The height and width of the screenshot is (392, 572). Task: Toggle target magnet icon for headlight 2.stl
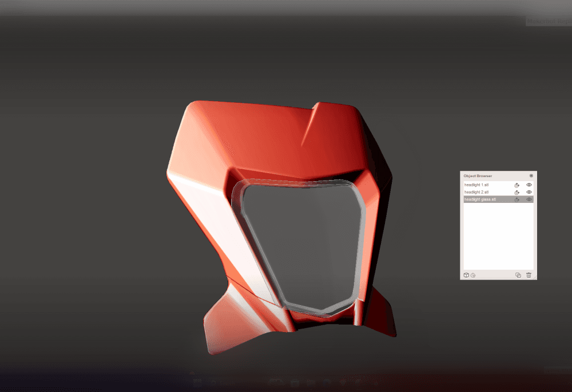click(x=517, y=192)
